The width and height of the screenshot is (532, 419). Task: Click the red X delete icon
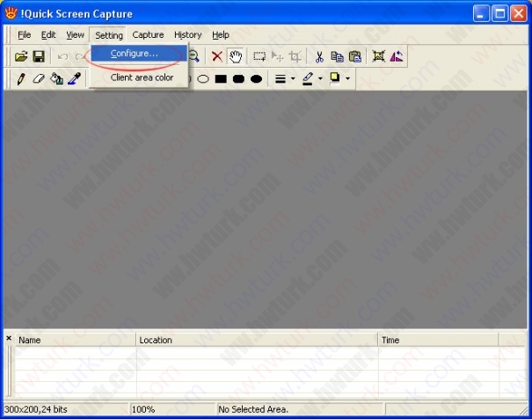[217, 56]
